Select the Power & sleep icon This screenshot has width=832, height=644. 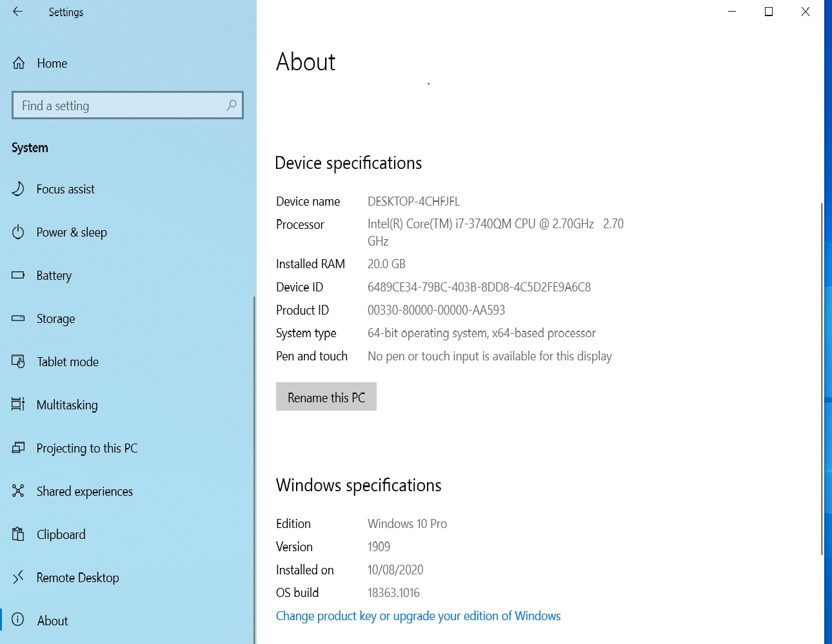[18, 232]
